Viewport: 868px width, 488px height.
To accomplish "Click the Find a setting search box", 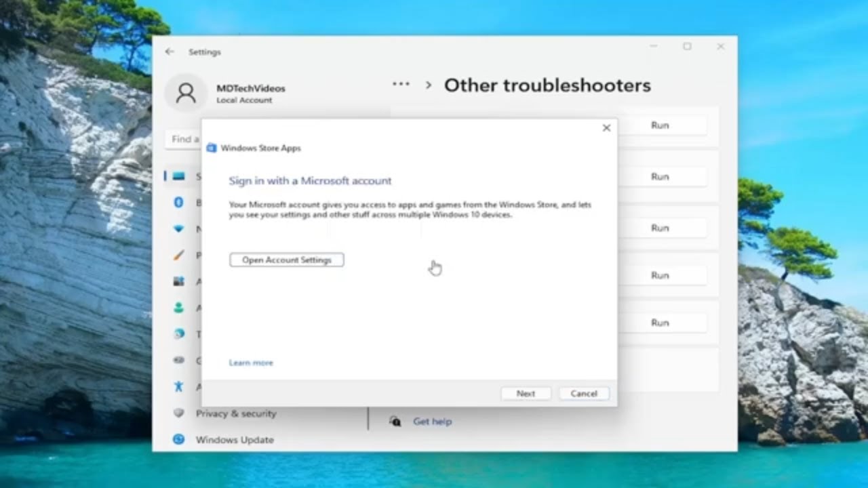I will click(184, 139).
